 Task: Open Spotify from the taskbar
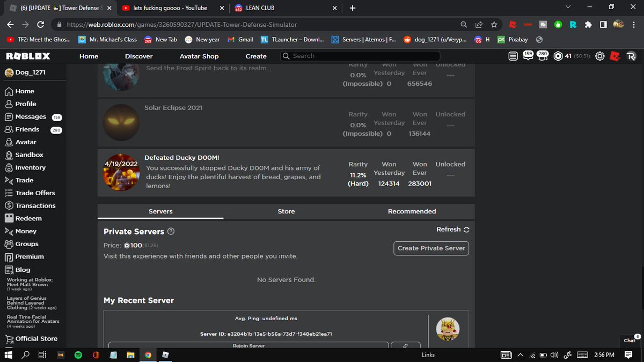point(78,355)
